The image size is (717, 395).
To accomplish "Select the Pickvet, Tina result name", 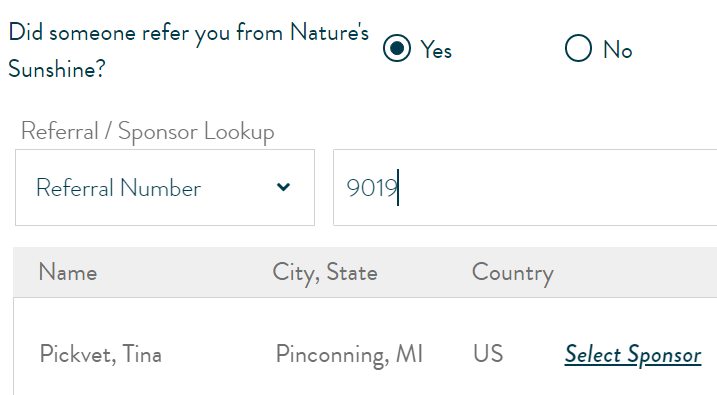I will (x=101, y=354).
